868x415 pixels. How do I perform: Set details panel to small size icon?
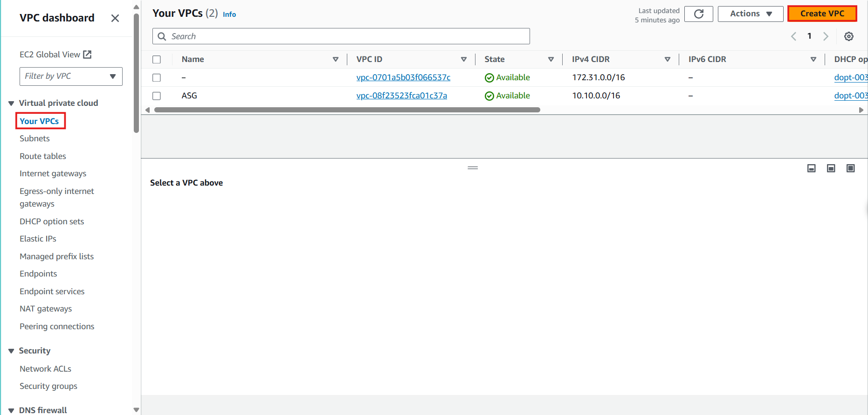[812, 168]
